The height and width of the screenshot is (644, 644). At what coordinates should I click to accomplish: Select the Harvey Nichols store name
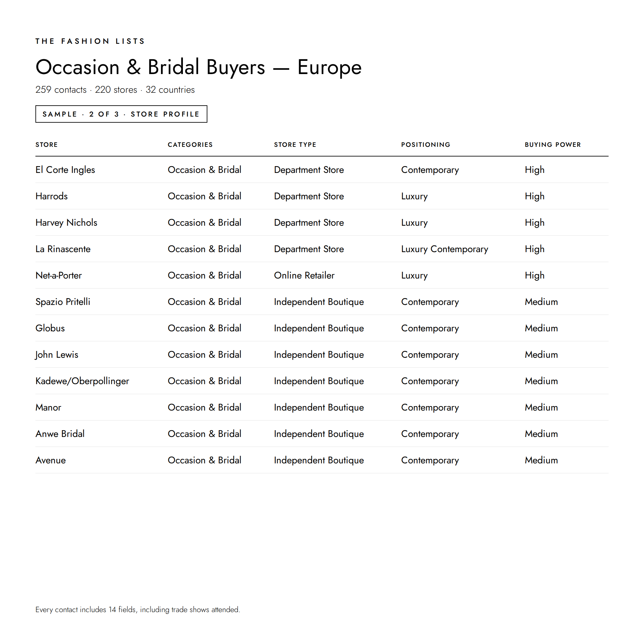click(x=66, y=222)
